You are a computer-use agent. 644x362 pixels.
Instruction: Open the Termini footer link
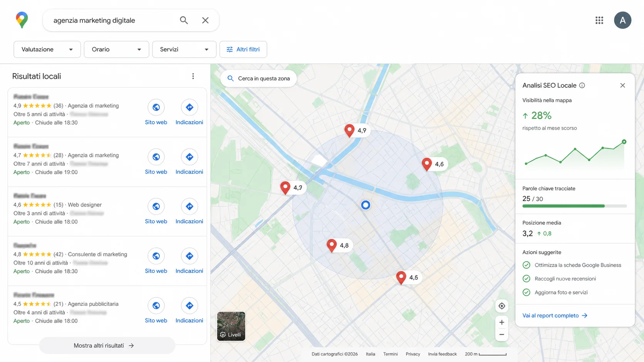[390, 354]
